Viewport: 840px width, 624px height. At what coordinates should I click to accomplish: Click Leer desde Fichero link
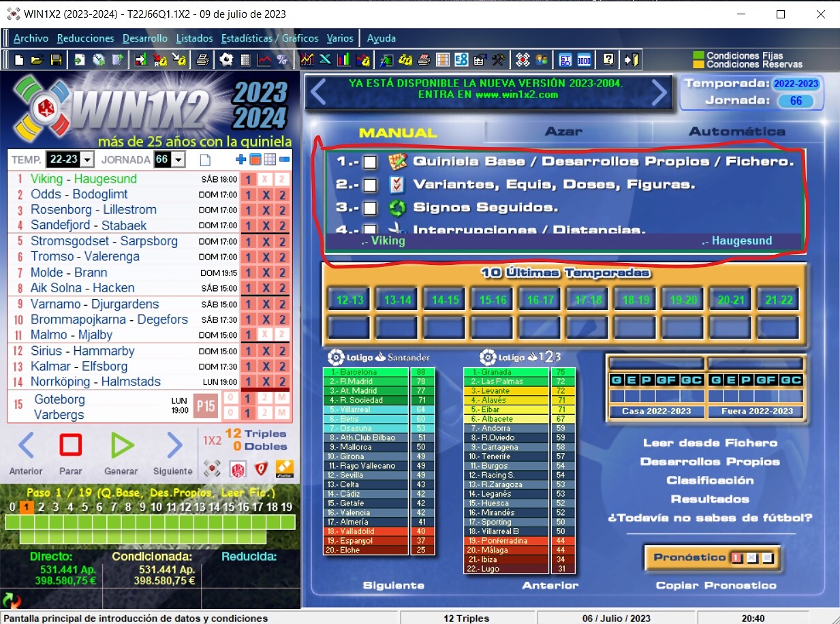tap(710, 443)
